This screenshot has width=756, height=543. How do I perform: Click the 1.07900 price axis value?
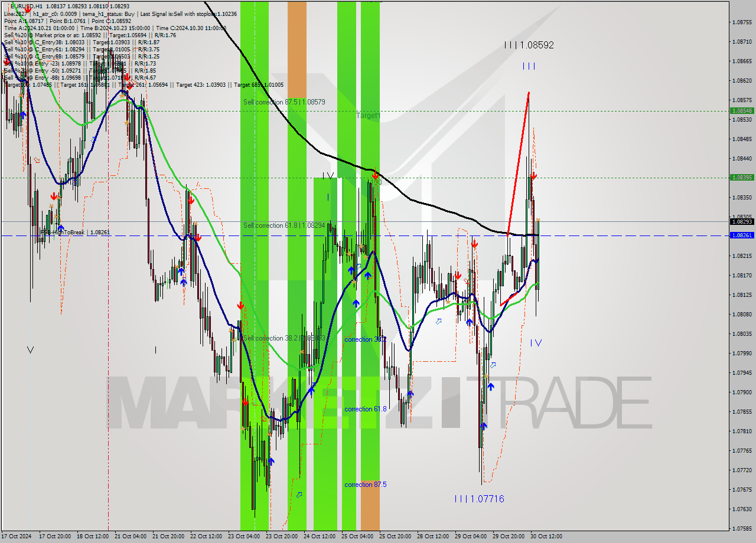tap(742, 392)
